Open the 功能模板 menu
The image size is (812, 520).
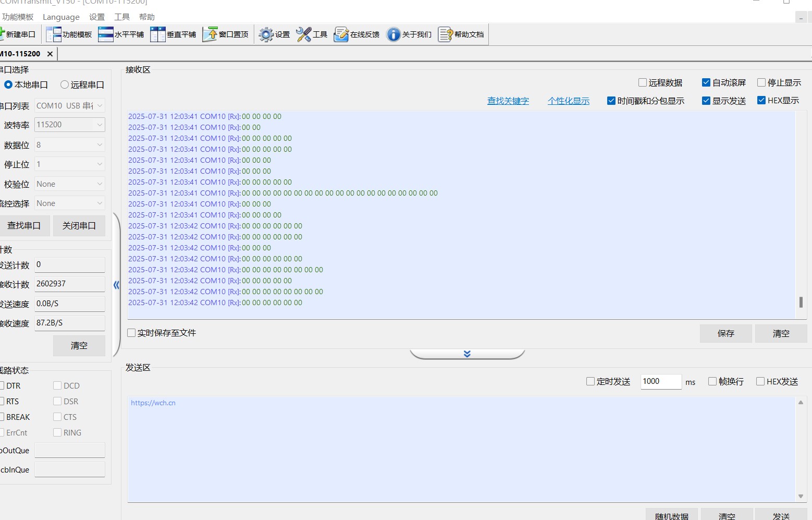coord(18,17)
